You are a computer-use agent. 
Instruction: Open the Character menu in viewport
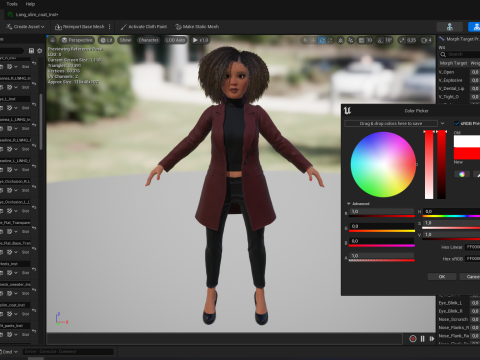(x=148, y=40)
